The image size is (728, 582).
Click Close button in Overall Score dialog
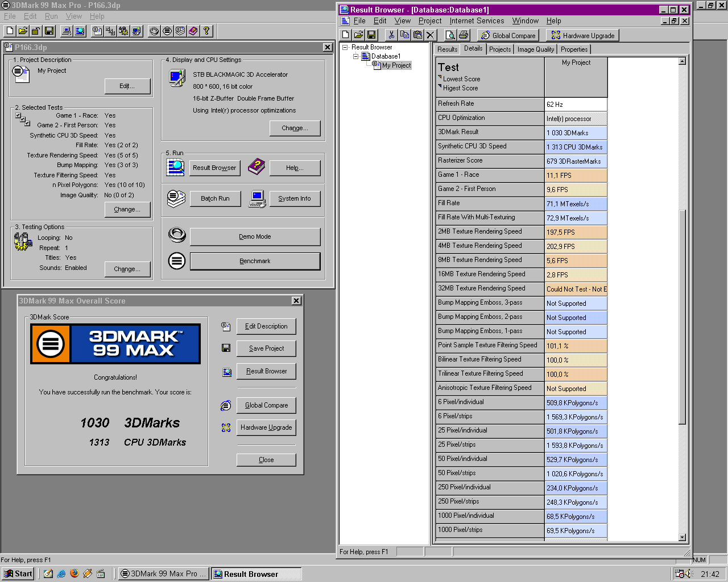[x=266, y=460]
